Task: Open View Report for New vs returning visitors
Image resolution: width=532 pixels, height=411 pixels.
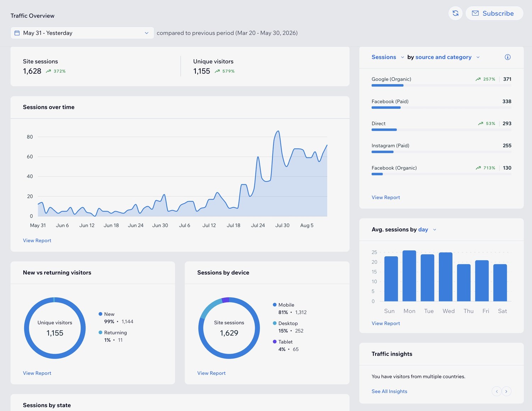Action: coord(37,373)
